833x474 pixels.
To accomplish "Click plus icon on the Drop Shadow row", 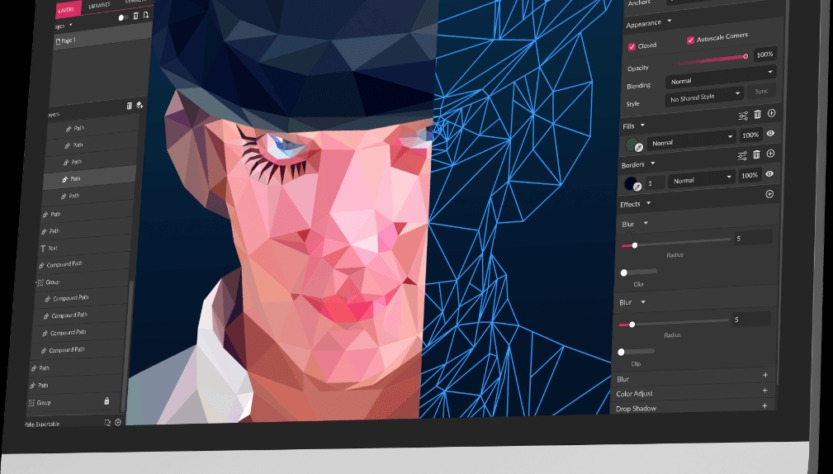I will coord(764,406).
